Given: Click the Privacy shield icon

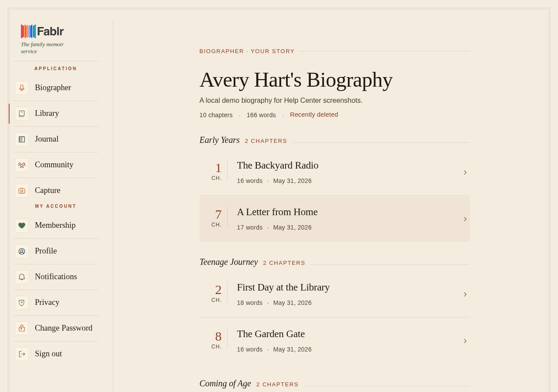Looking at the screenshot, I should coord(22,303).
